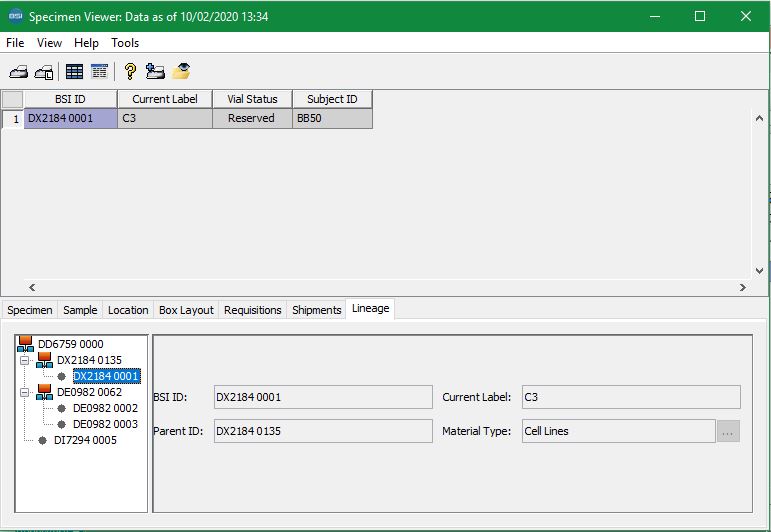Click the table's scroll left arrow
The image size is (771, 532).
(x=32, y=287)
